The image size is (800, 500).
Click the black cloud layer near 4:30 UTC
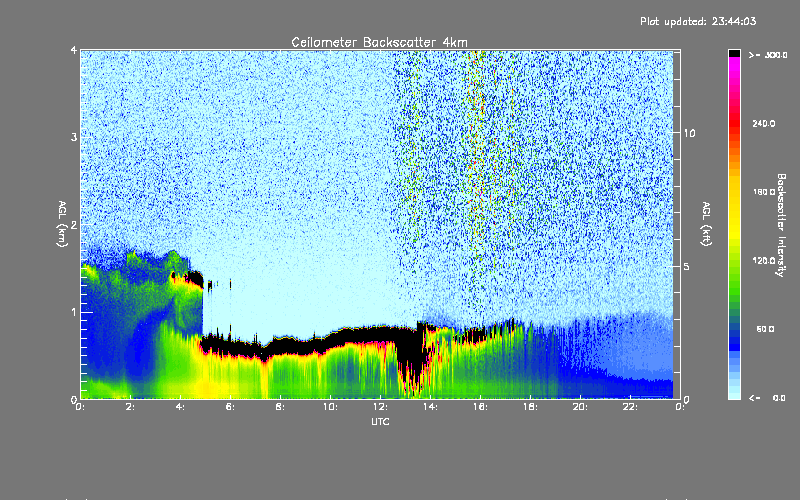193,279
